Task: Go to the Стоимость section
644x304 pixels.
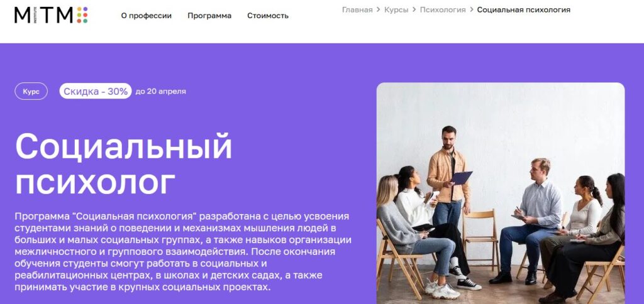Action: 268,16
